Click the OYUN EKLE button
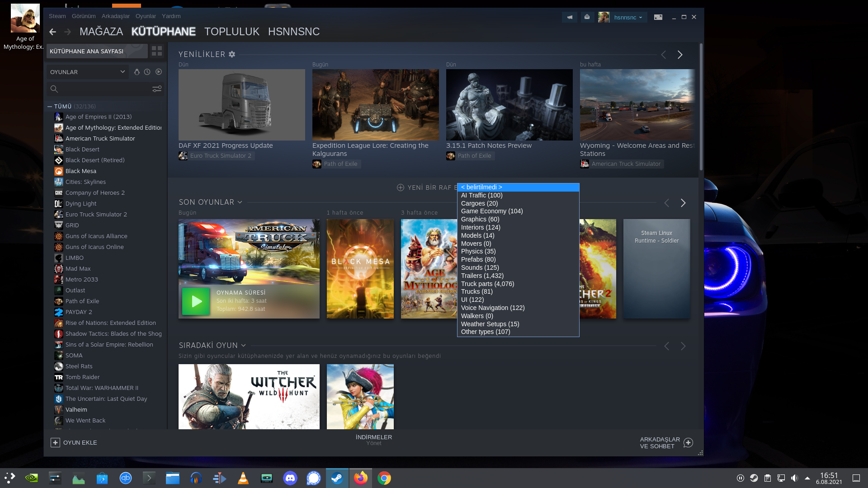868x488 pixels. click(74, 443)
